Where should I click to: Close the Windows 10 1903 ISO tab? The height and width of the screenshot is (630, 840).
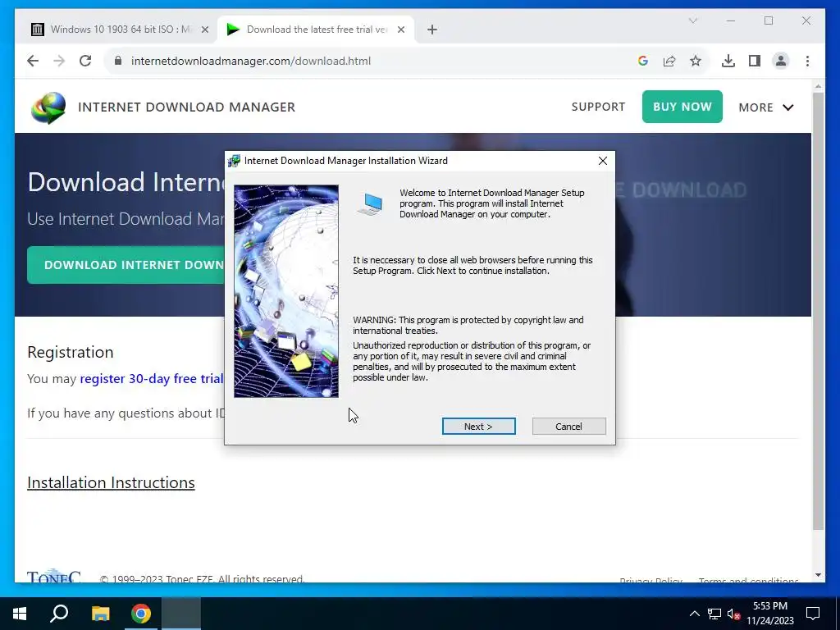(x=204, y=30)
